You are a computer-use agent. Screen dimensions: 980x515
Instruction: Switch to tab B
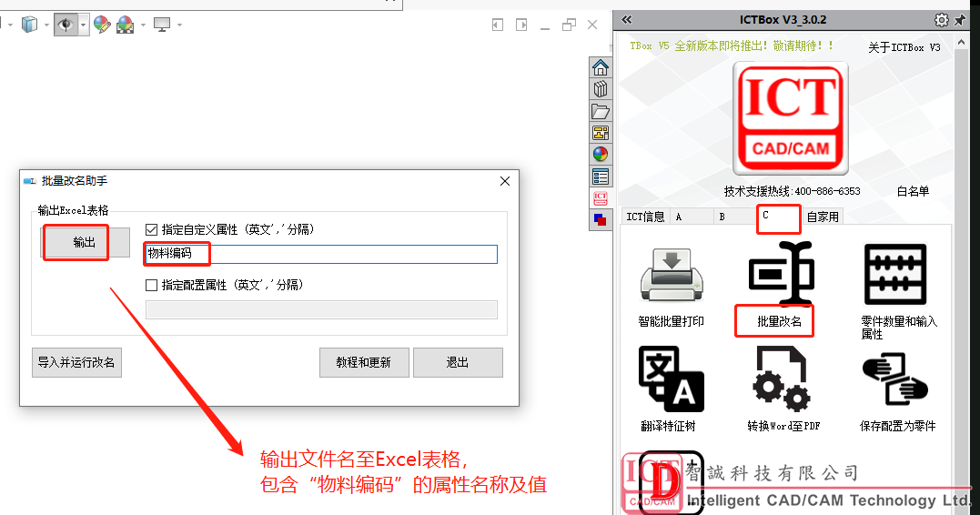pyautogui.click(x=735, y=217)
